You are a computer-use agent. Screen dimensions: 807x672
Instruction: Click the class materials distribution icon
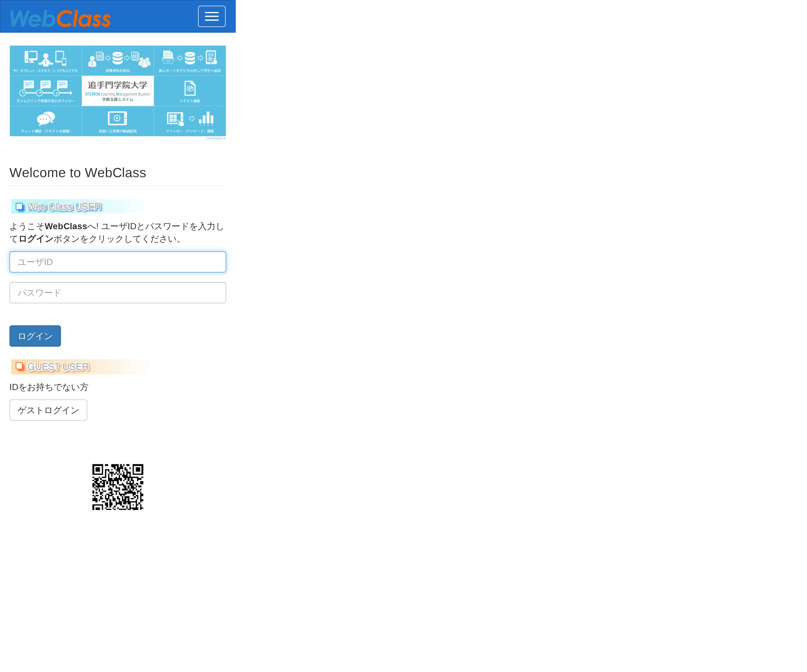coord(118,59)
